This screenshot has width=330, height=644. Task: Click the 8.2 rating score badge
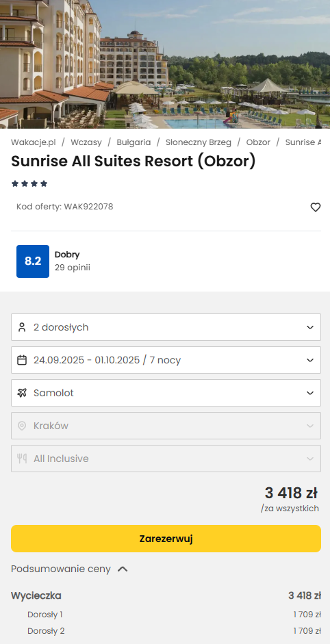[x=33, y=261]
